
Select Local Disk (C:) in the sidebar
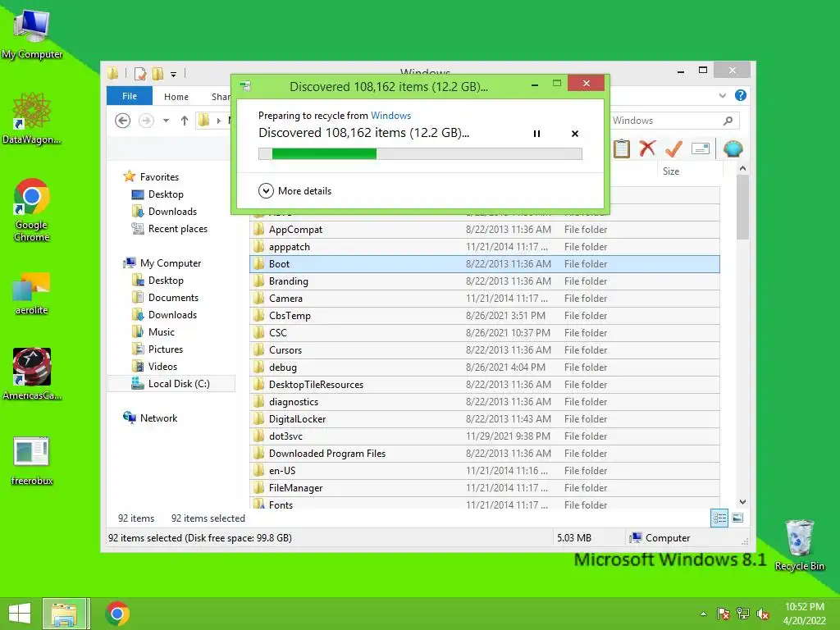coord(171,384)
